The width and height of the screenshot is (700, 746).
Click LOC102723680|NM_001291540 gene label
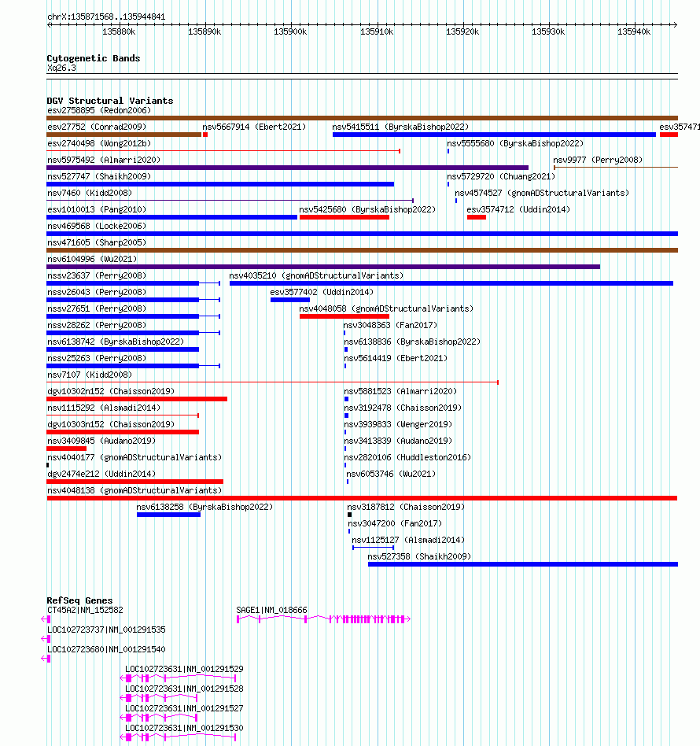tap(106, 649)
